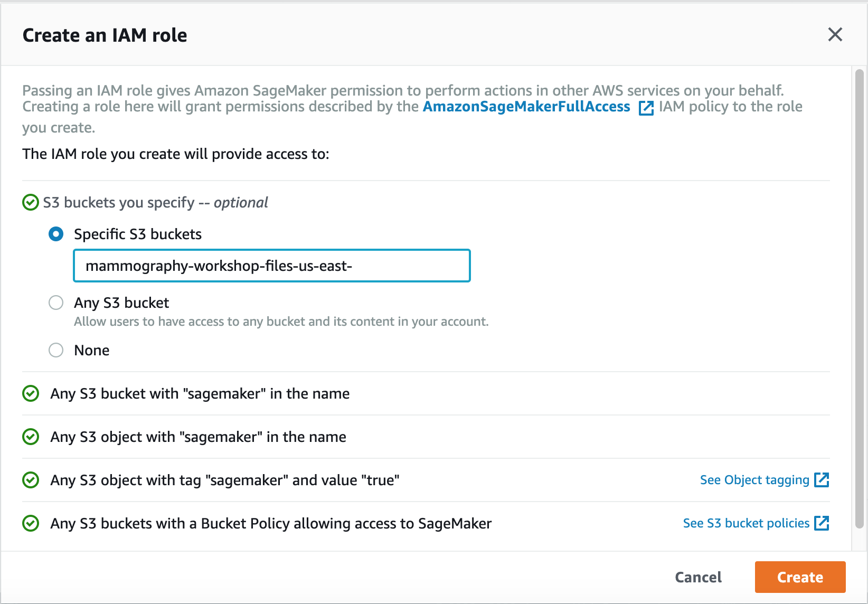868x604 pixels.
Task: Click the external icon next to See Object tagging
Action: (x=822, y=480)
